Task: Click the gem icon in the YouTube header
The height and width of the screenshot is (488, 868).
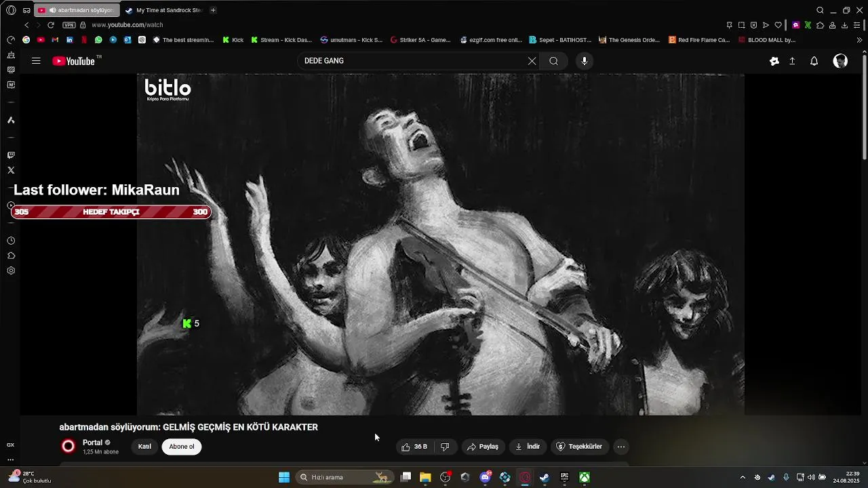Action: (774, 61)
